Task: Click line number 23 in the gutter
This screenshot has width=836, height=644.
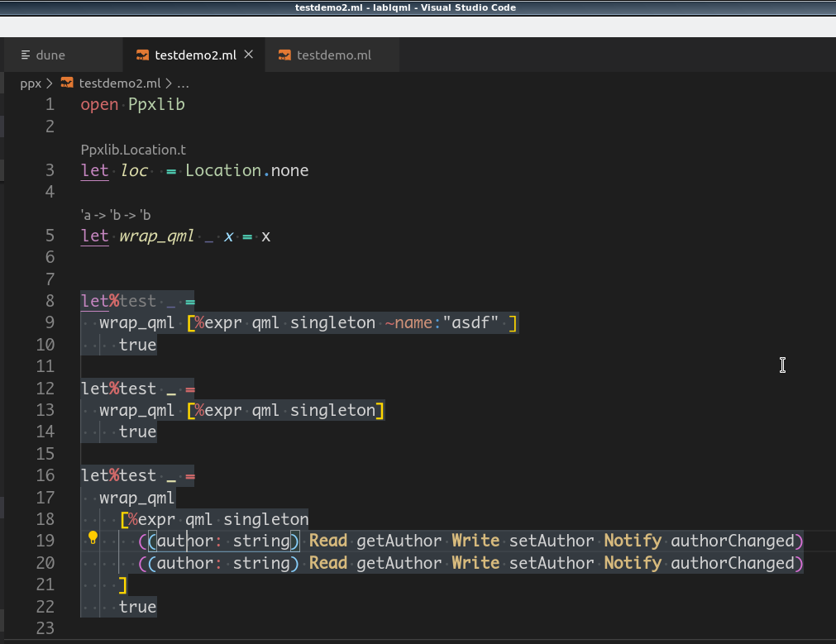Action: point(45,628)
